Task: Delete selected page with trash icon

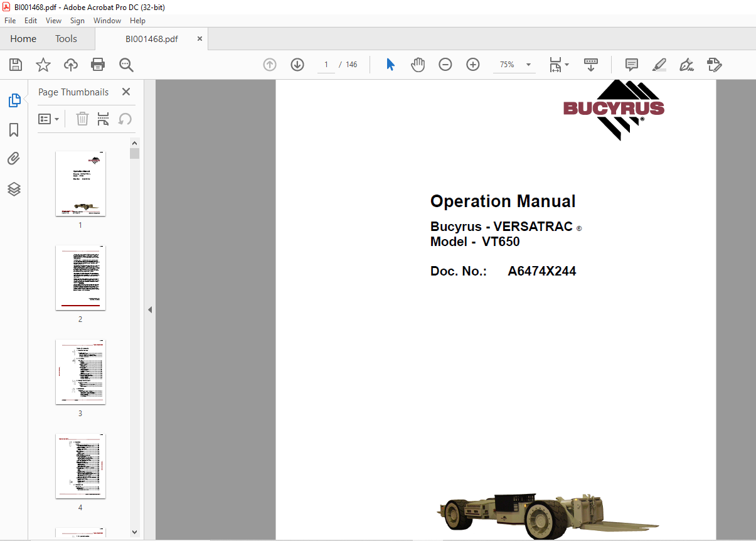Action: pyautogui.click(x=82, y=119)
